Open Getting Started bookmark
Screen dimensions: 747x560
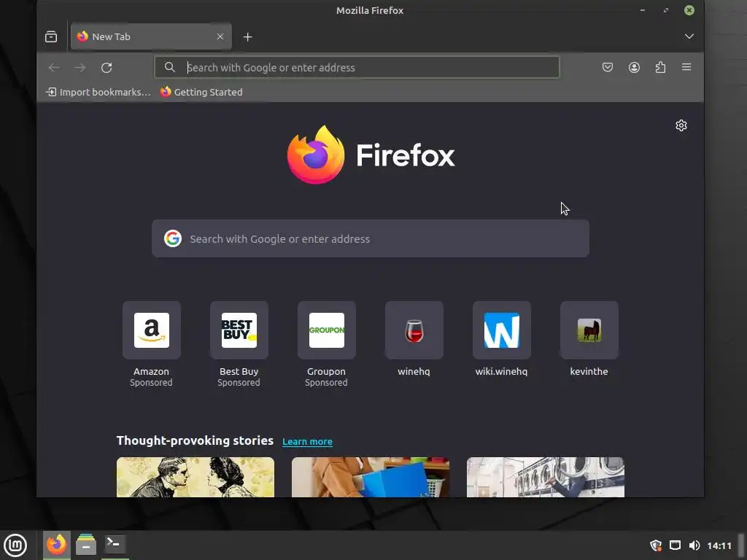[x=201, y=92]
